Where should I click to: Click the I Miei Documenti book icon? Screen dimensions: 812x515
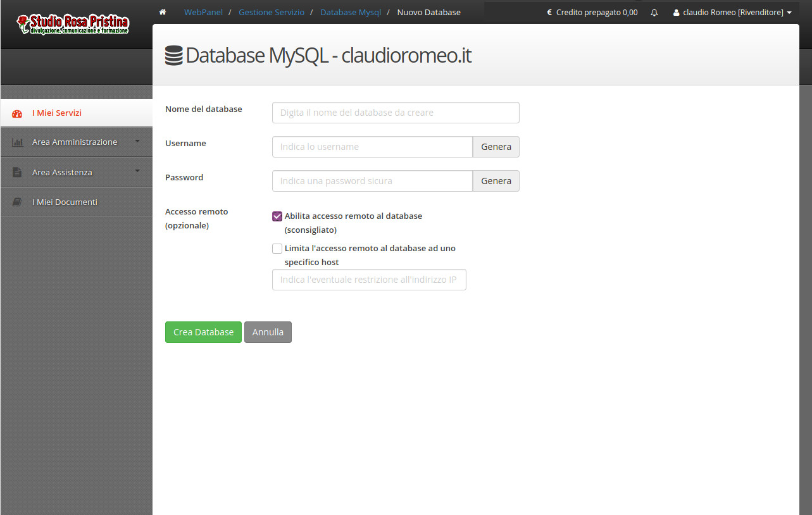[x=17, y=202]
